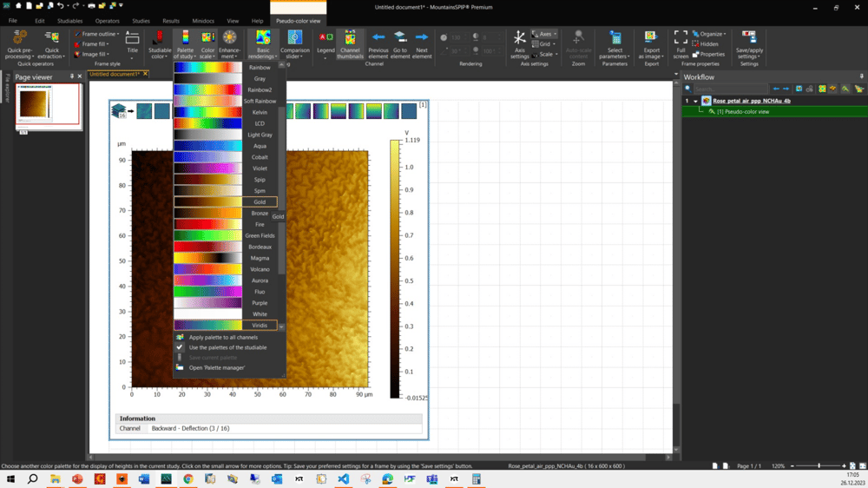Open the Studiables ribbon tab

click(69, 21)
